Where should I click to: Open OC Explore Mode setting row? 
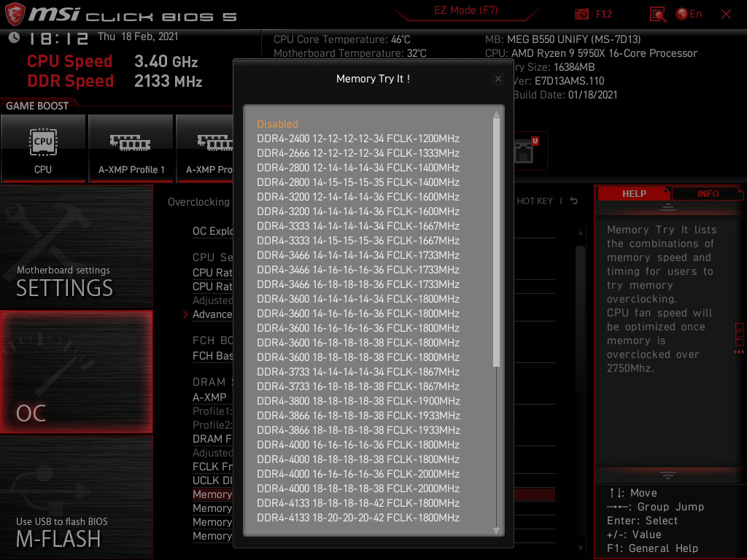(212, 231)
